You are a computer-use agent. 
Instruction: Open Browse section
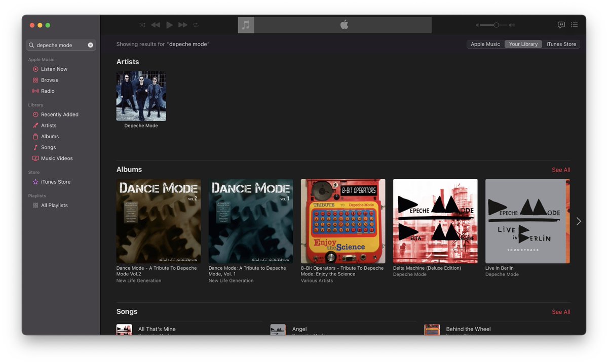50,80
